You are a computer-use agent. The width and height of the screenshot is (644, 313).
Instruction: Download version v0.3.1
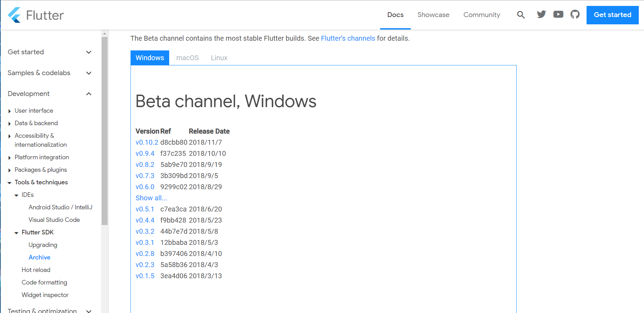point(145,242)
